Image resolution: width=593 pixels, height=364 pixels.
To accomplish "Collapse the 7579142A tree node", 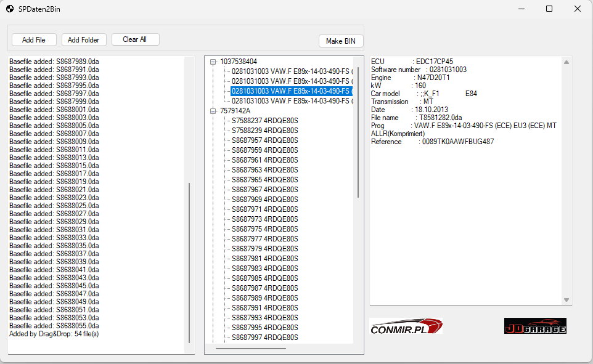I will (213, 111).
